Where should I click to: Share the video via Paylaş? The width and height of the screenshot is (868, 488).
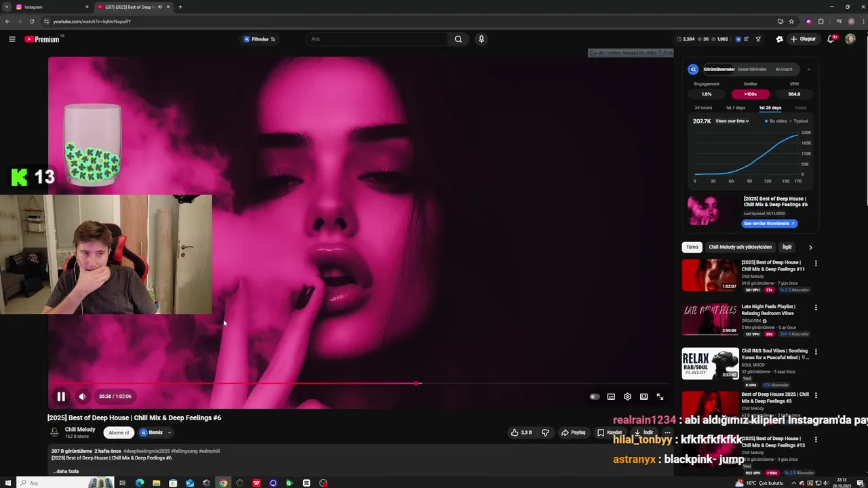[573, 432]
